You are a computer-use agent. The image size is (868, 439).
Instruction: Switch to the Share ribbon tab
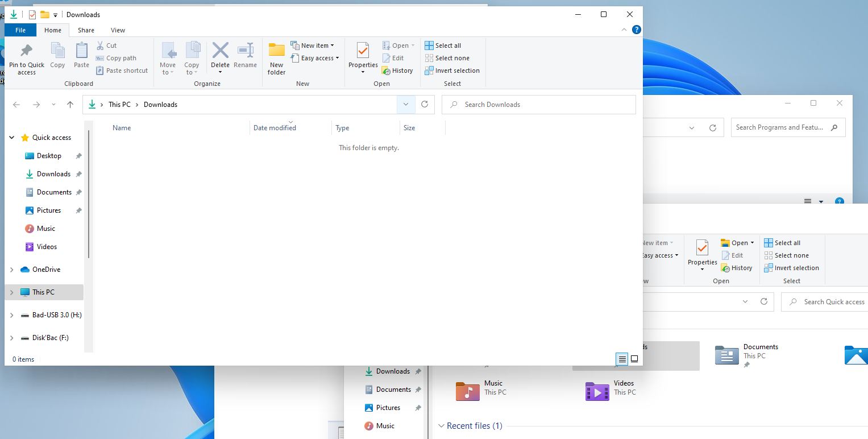point(86,30)
